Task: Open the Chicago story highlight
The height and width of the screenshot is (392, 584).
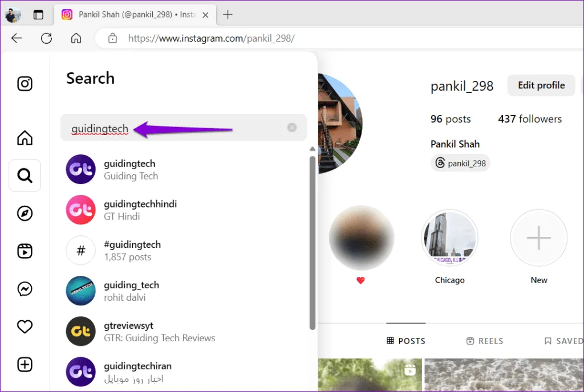Action: [x=449, y=238]
